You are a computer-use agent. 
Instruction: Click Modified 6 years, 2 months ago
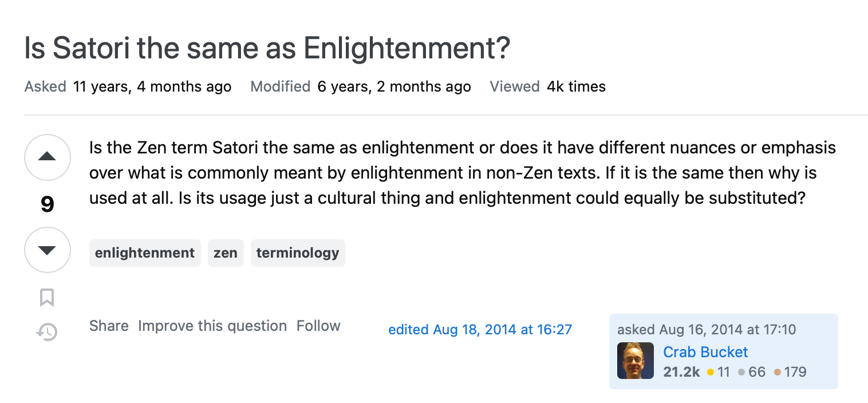point(361,87)
